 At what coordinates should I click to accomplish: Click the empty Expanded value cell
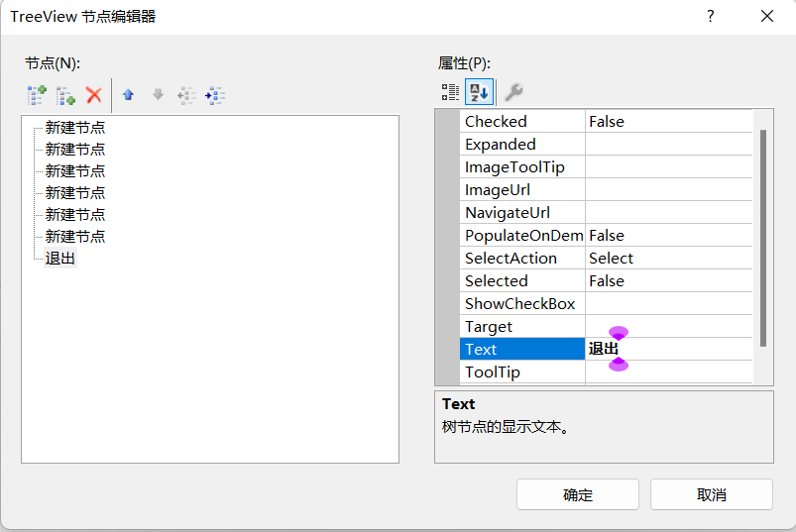[668, 145]
